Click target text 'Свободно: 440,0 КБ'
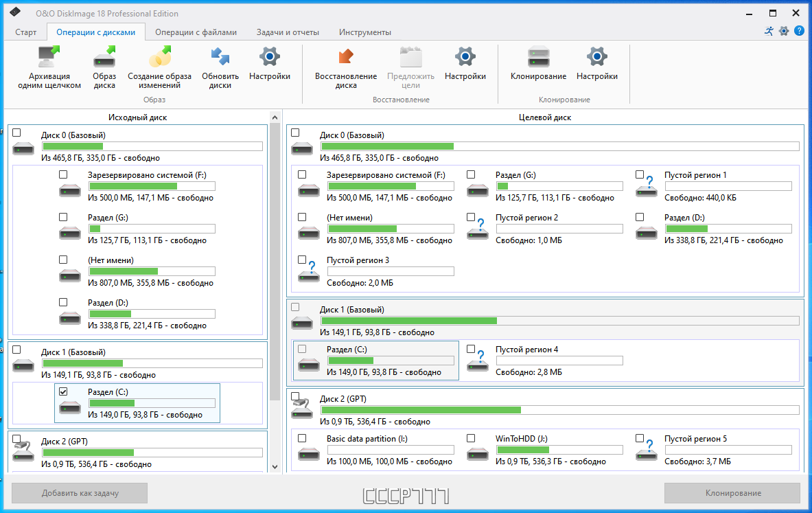This screenshot has height=513, width=812. pos(700,197)
